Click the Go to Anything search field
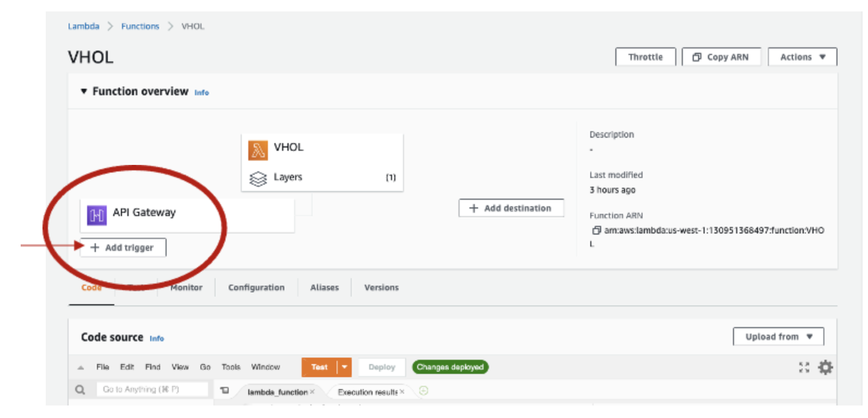868x418 pixels. point(152,390)
